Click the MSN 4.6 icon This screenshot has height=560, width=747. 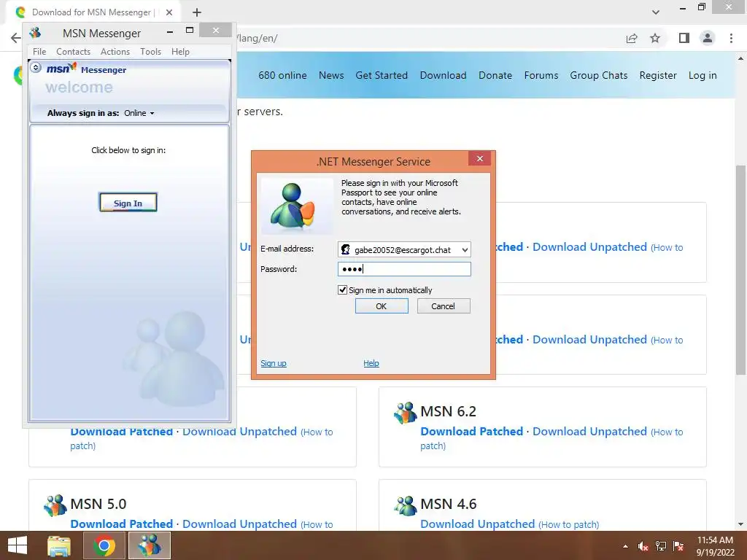coord(406,505)
